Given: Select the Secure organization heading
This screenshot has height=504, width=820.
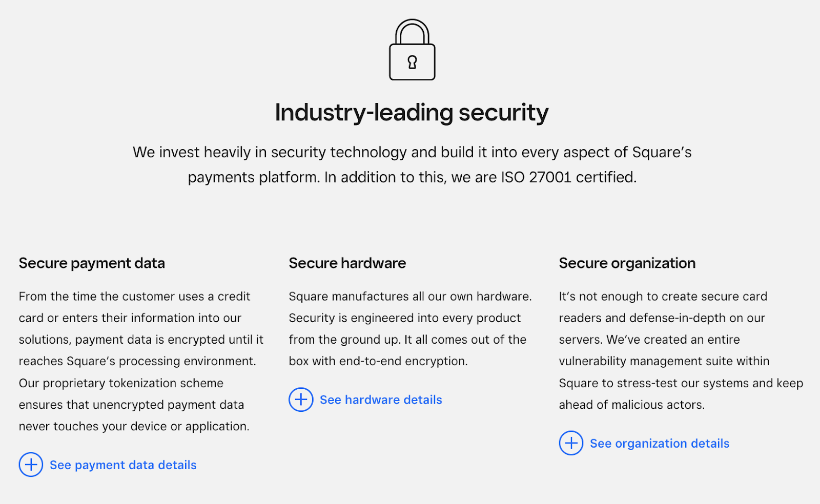Looking at the screenshot, I should [627, 263].
